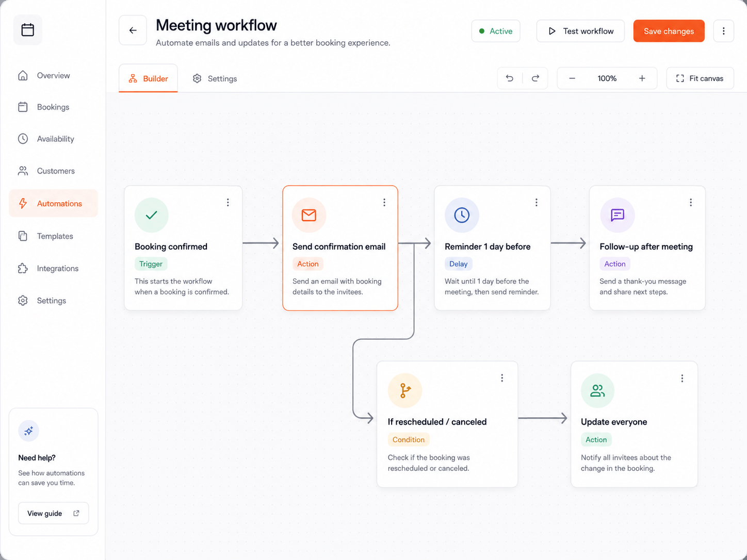Click the Booking confirmed checkmark icon

[151, 215]
